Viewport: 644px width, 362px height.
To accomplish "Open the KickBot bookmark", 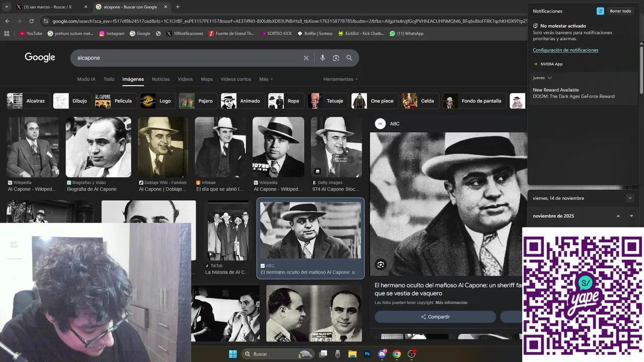I will click(361, 33).
